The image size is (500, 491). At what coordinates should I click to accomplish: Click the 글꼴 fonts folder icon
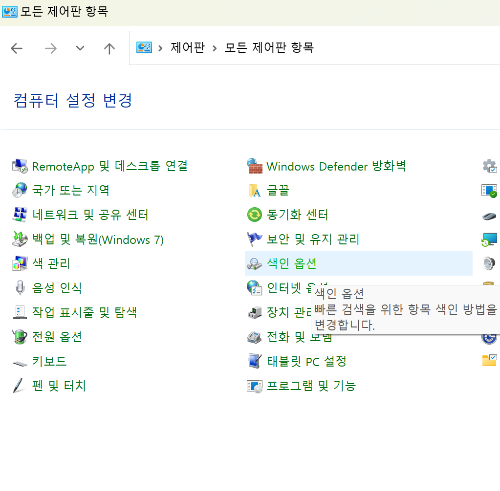coord(255,190)
